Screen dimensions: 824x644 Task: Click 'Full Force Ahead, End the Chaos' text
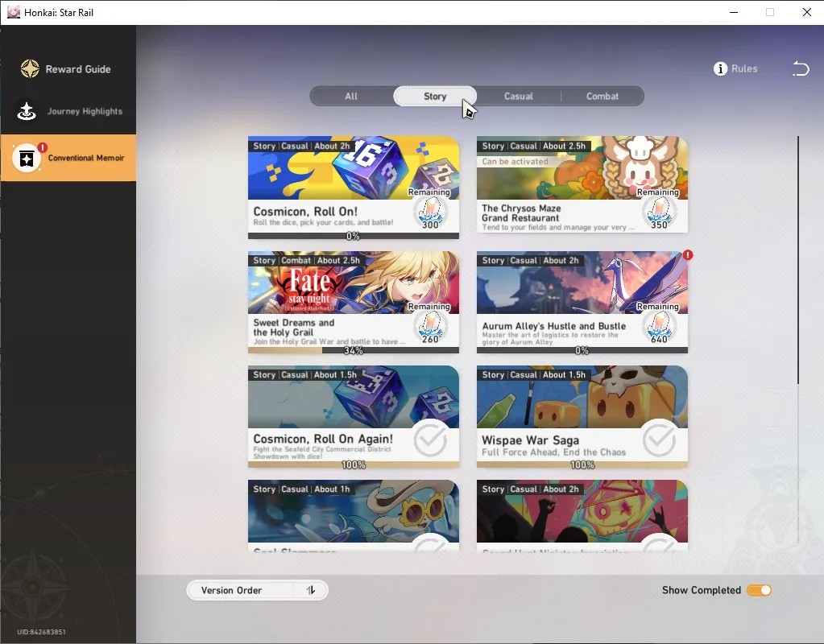554,452
